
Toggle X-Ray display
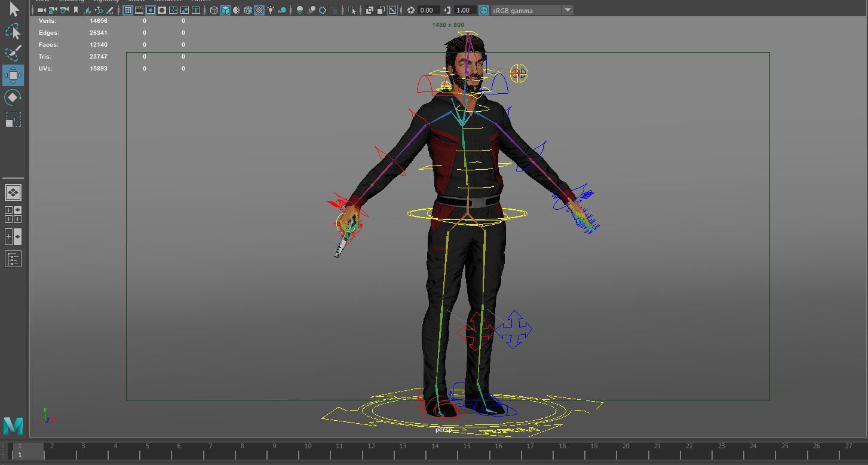pyautogui.click(x=369, y=10)
